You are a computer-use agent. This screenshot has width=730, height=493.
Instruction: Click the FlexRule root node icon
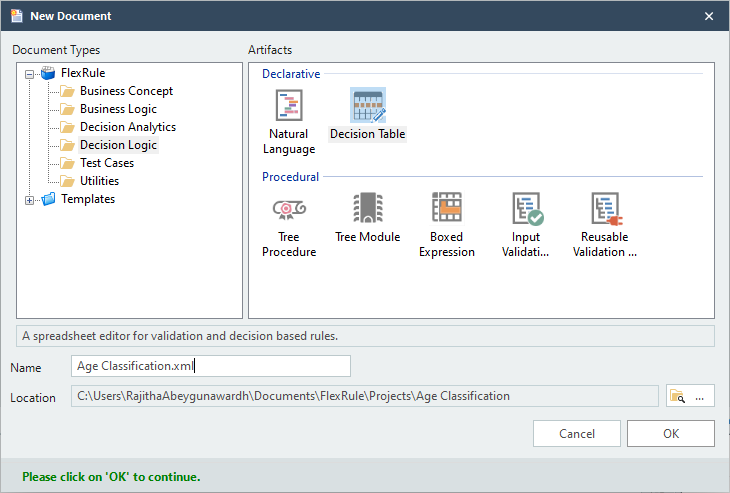point(48,73)
